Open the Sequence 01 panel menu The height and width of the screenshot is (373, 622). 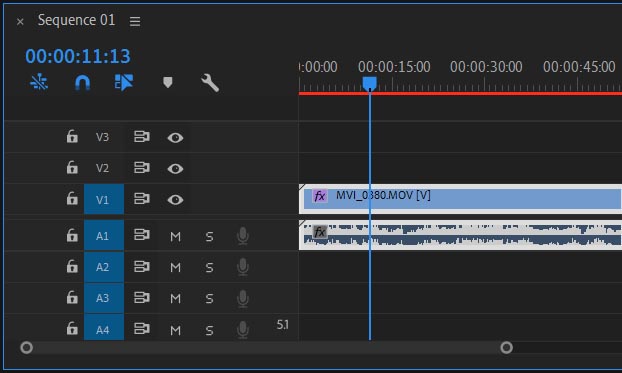[x=135, y=21]
